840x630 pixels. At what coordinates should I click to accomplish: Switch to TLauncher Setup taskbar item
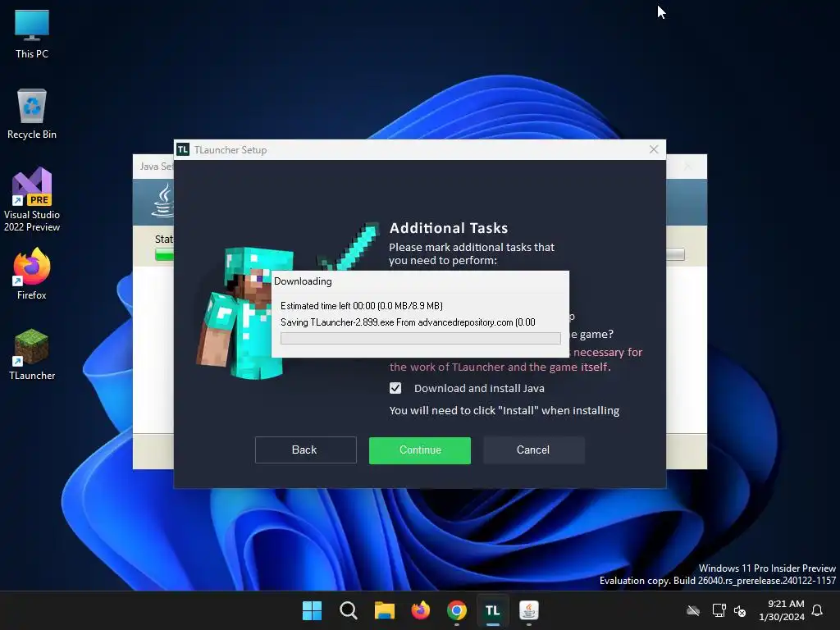(x=493, y=610)
